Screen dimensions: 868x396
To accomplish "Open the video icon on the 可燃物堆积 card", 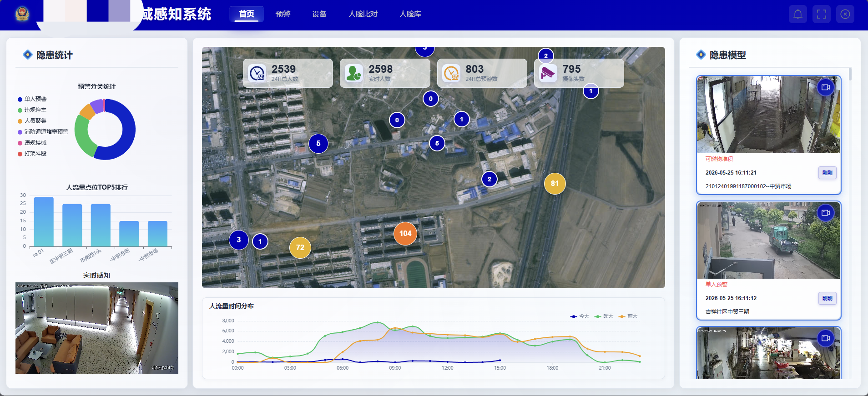I will click(x=826, y=87).
